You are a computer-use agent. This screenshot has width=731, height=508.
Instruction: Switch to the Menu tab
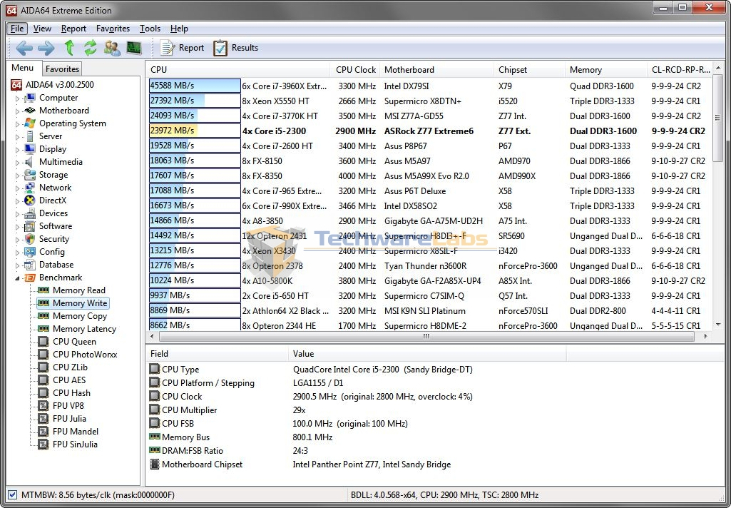23,68
